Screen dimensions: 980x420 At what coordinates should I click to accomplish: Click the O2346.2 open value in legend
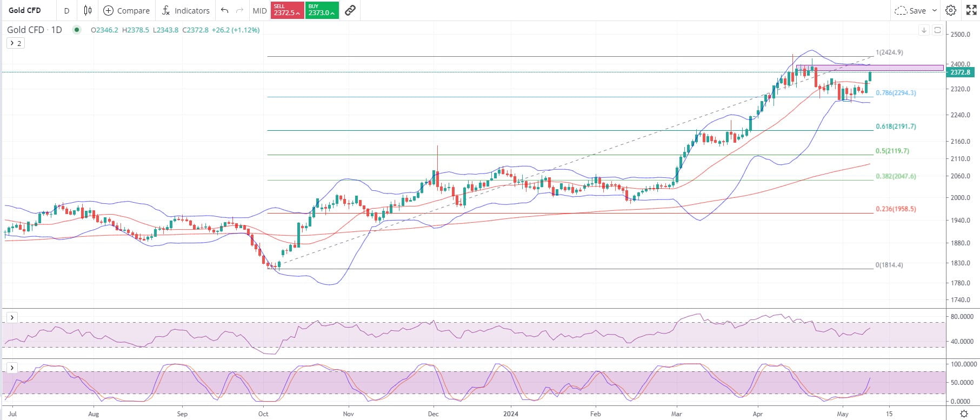pyautogui.click(x=104, y=30)
